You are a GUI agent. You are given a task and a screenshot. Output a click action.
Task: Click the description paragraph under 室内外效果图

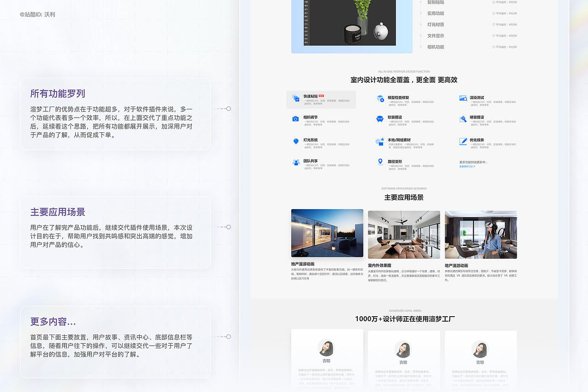click(404, 275)
